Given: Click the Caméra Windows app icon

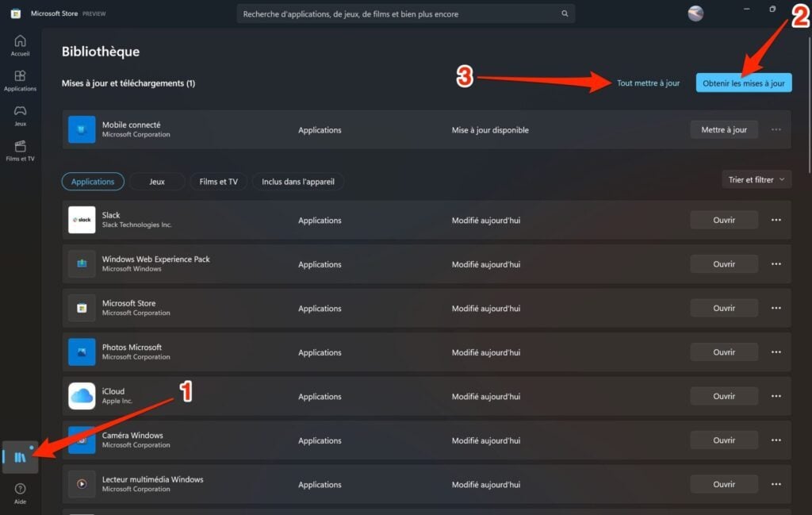Looking at the screenshot, I should (x=82, y=440).
